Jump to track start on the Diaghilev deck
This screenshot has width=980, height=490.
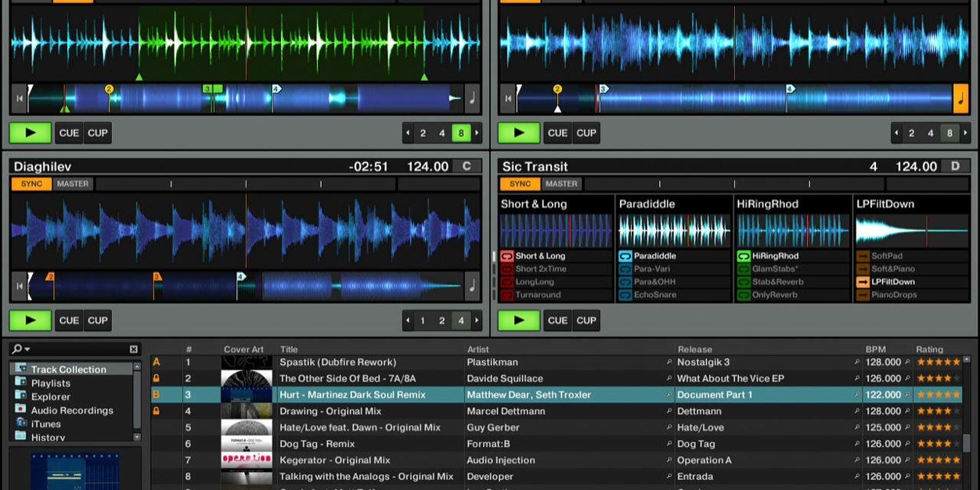coord(19,286)
